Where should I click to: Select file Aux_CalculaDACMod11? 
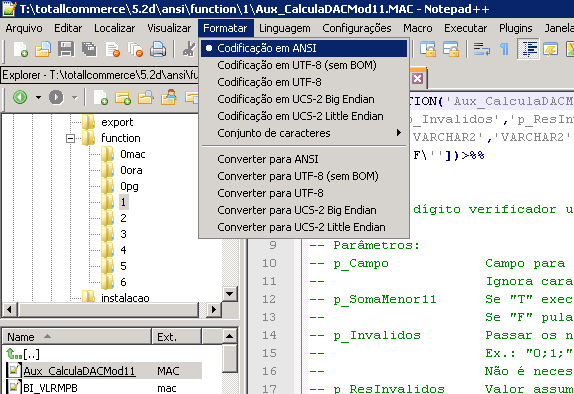point(79,371)
